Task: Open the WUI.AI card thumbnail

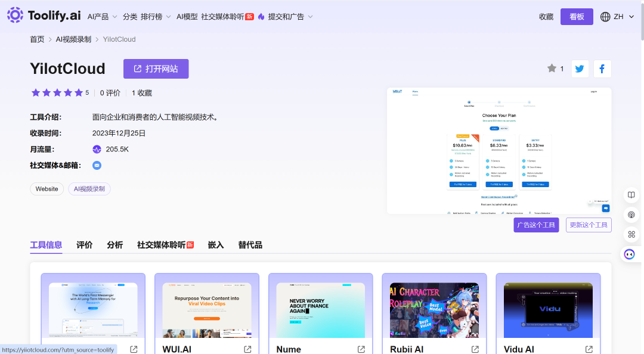Action: 207,310
